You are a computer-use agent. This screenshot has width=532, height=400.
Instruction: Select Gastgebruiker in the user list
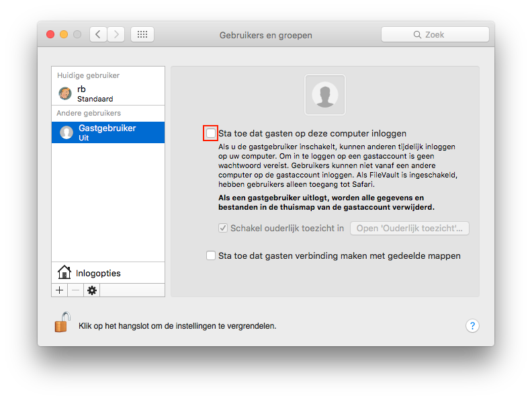tap(108, 132)
